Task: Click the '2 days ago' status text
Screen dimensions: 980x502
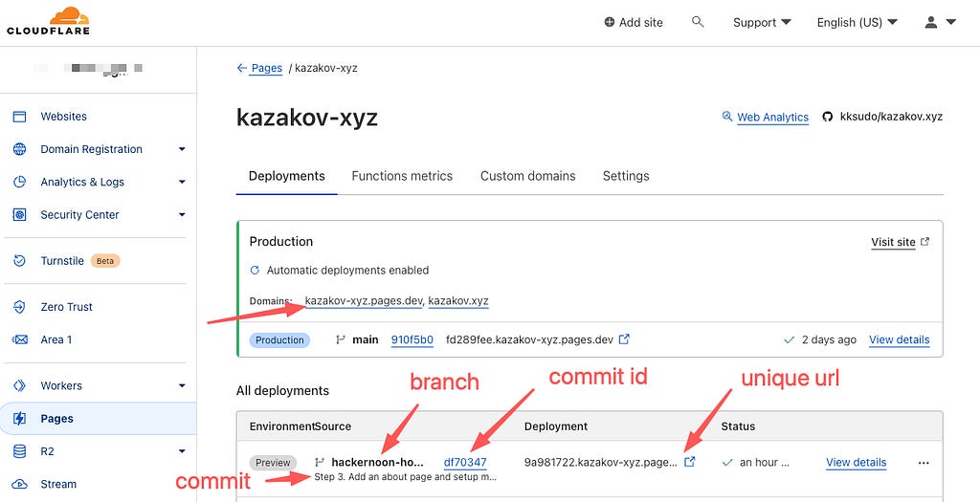Action: click(829, 339)
